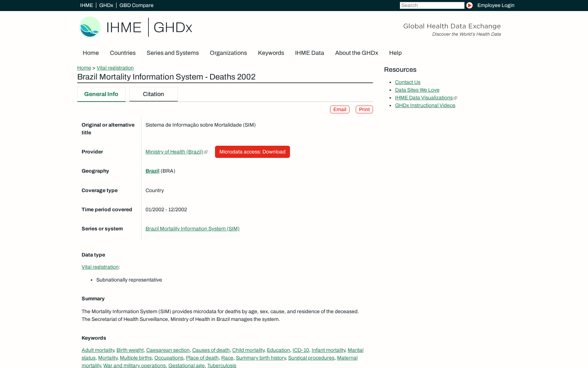Open About the GHDx menu
588x368 pixels.
pos(356,53)
